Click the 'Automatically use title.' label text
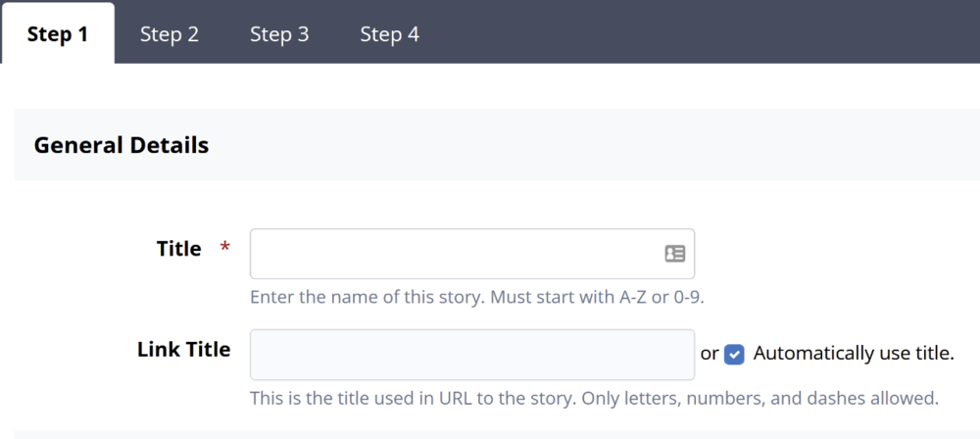The height and width of the screenshot is (439, 980). pos(853,354)
